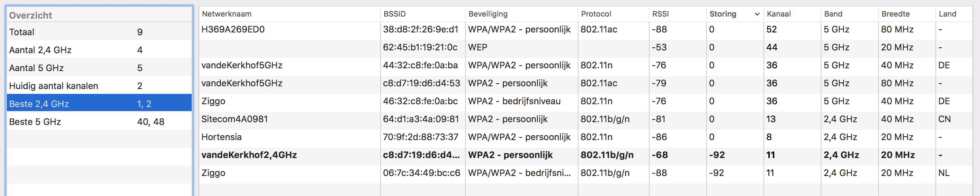This screenshot has width=980, height=196.
Task: Sort by Breedte column header
Action: (x=895, y=14)
